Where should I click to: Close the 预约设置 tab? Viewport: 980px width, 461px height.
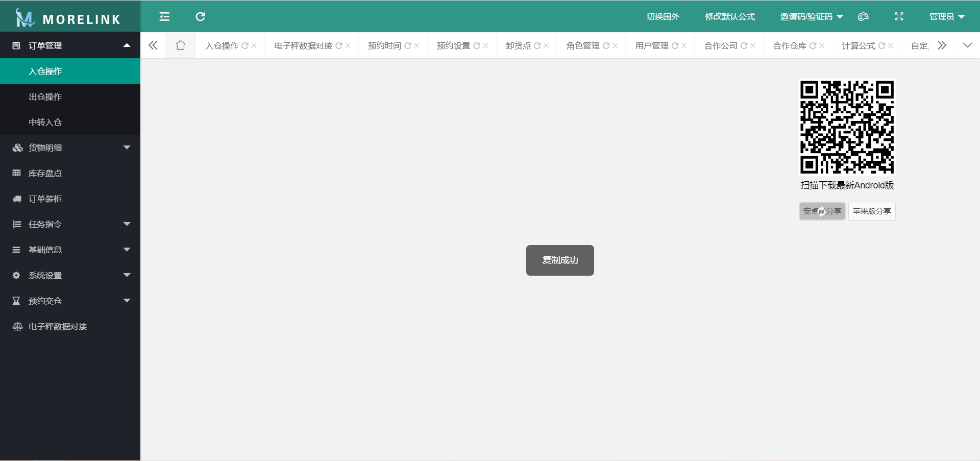[x=486, y=46]
